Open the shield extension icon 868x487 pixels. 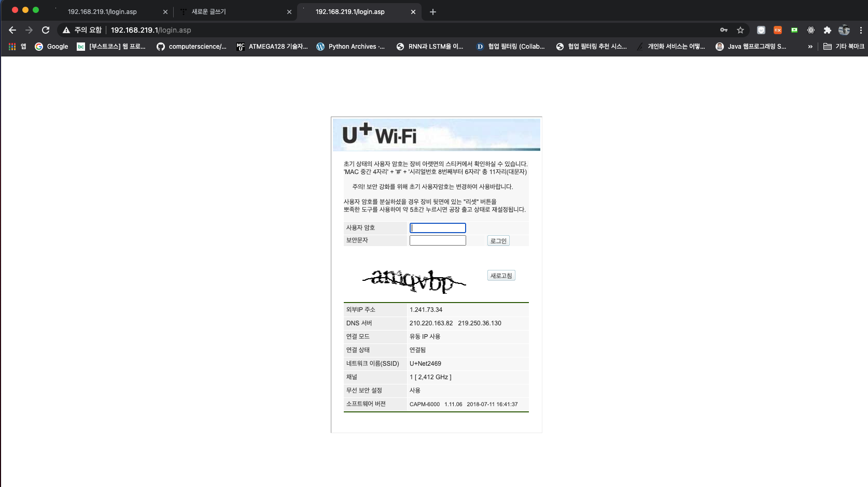coord(761,30)
